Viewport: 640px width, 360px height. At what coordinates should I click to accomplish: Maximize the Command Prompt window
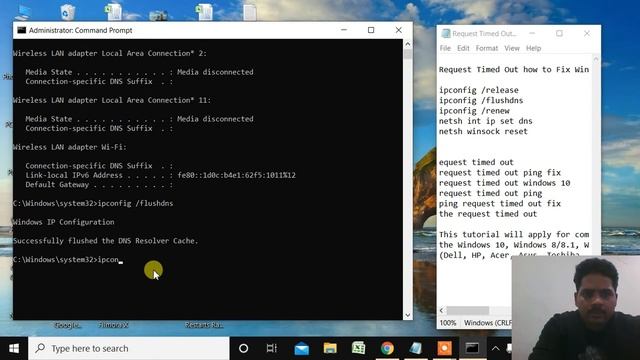[371, 30]
